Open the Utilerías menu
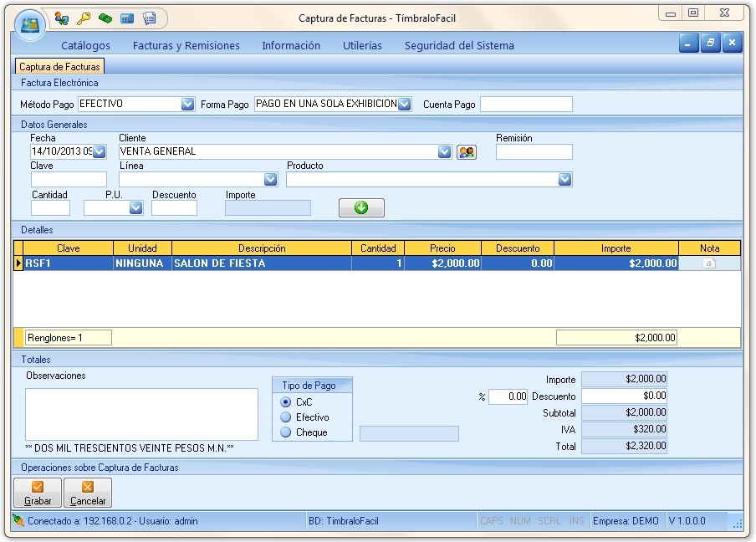This screenshot has width=756, height=542. [363, 45]
